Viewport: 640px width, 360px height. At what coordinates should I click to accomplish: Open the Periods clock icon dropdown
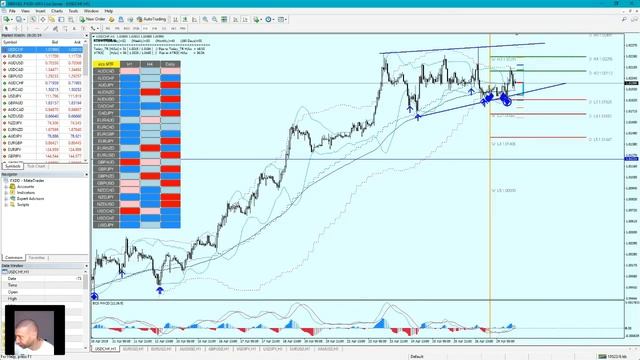point(269,19)
